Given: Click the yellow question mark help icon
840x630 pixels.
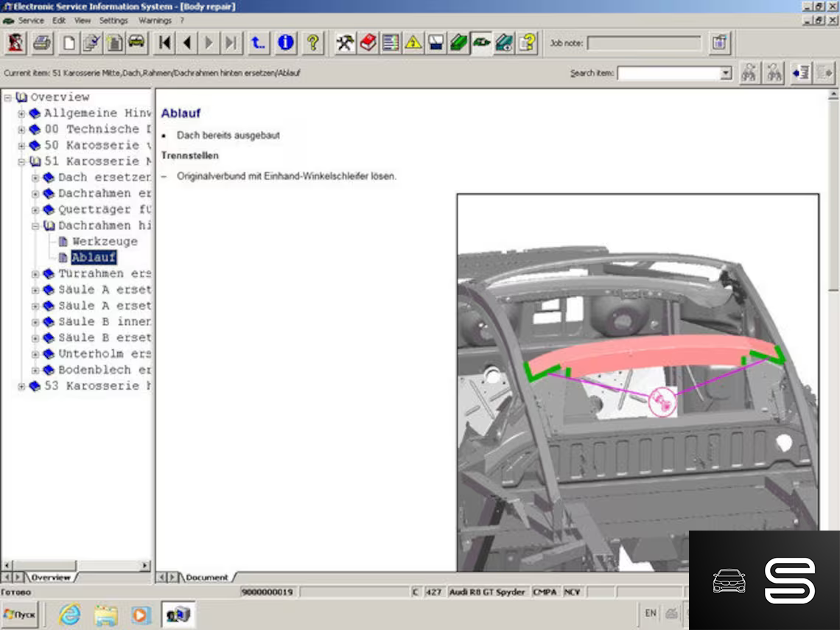Looking at the screenshot, I should [x=313, y=43].
